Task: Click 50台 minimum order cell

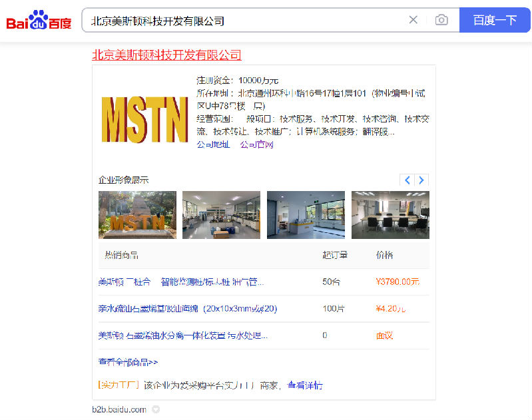Action: 331,282
